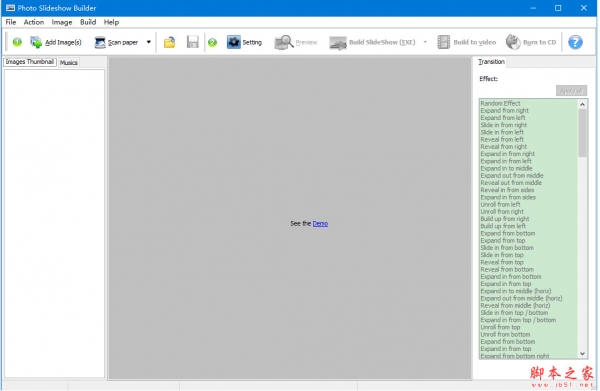Select 'Expand from left' effect
The height and width of the screenshot is (391, 600).
point(503,118)
